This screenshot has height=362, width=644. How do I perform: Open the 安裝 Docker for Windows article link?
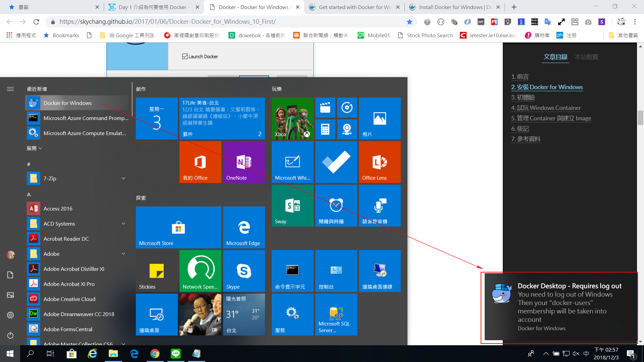pos(547,87)
